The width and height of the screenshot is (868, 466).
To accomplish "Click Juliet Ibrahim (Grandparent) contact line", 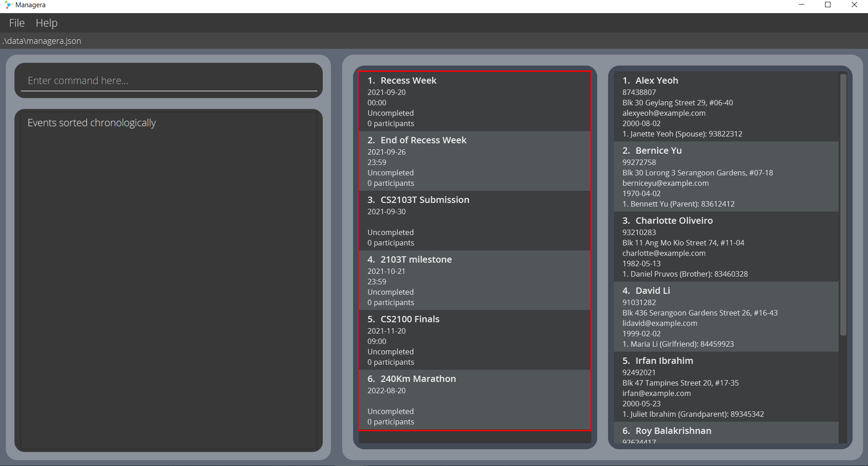I will coord(693,414).
